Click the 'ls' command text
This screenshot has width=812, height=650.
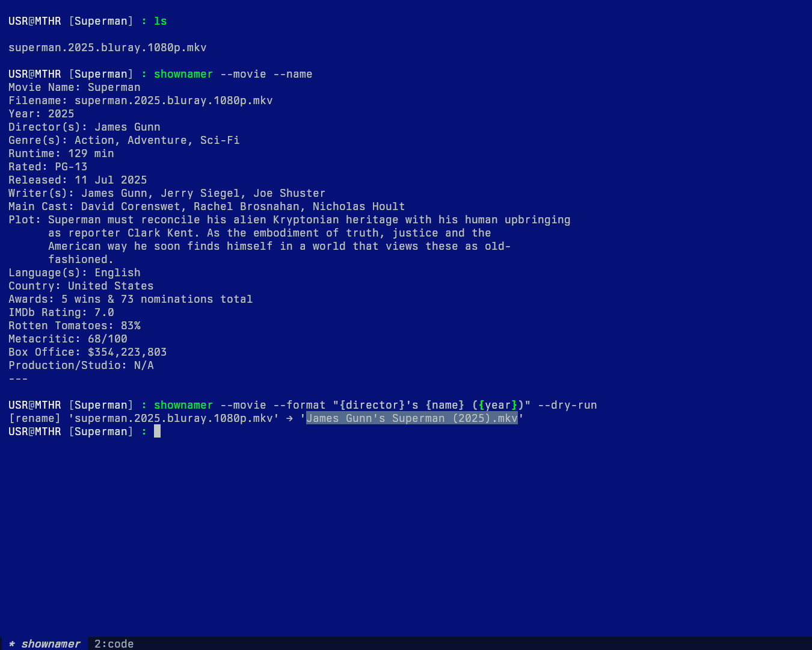161,21
